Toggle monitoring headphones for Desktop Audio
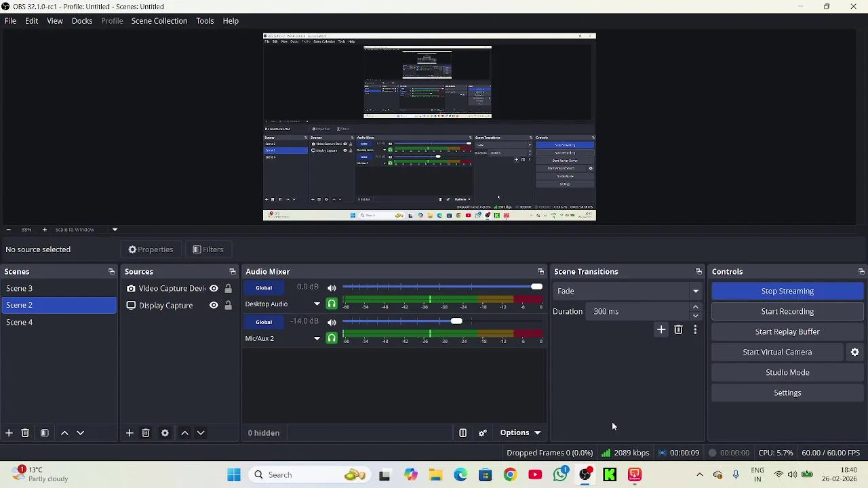Image resolution: width=868 pixels, height=488 pixels. (332, 304)
